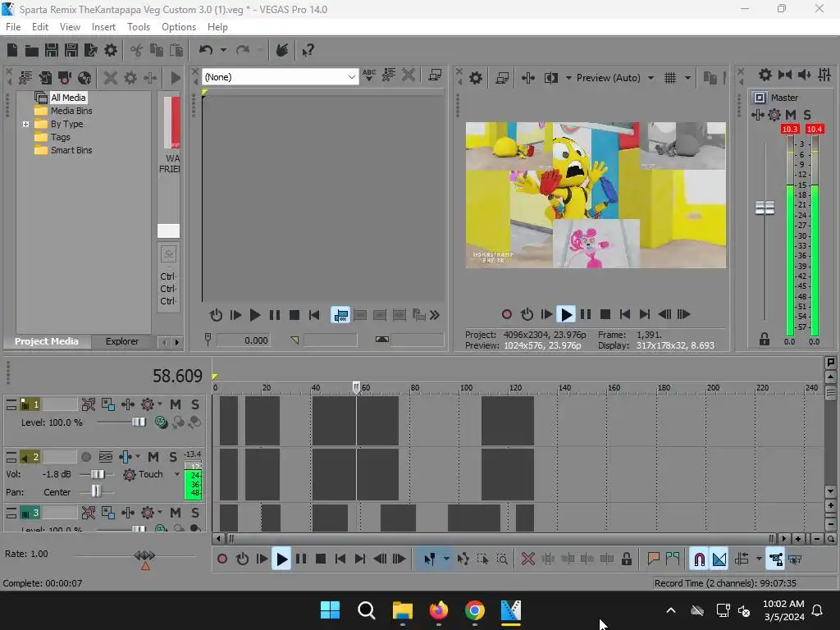This screenshot has width=840, height=630.
Task: Select the Envelope Edit tool
Action: pos(463,559)
